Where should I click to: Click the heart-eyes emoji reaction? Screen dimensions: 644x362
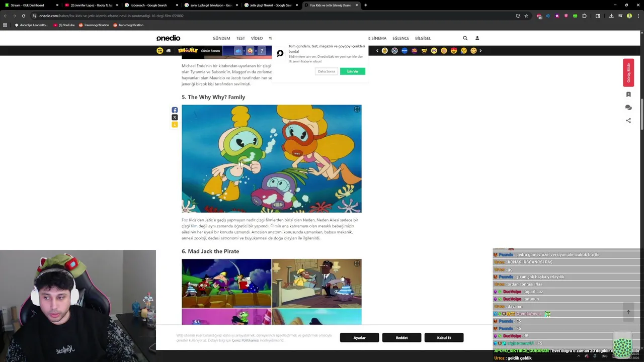454,51
